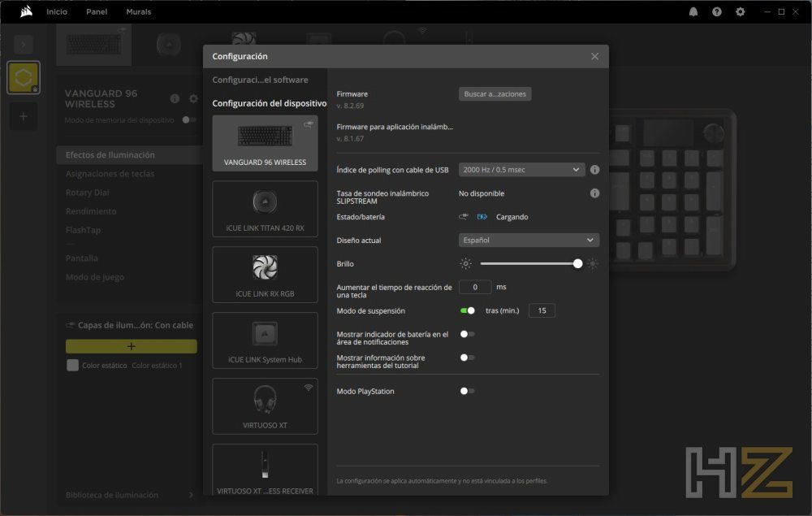Screen dimensions: 812x516
Task: Close the Configuración dialog
Action: pyautogui.click(x=594, y=56)
